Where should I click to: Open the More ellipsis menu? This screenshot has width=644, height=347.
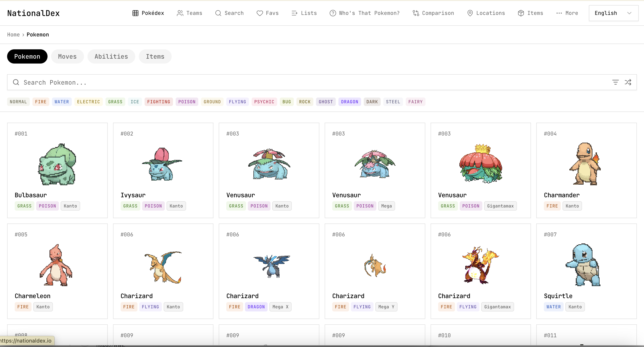point(567,13)
